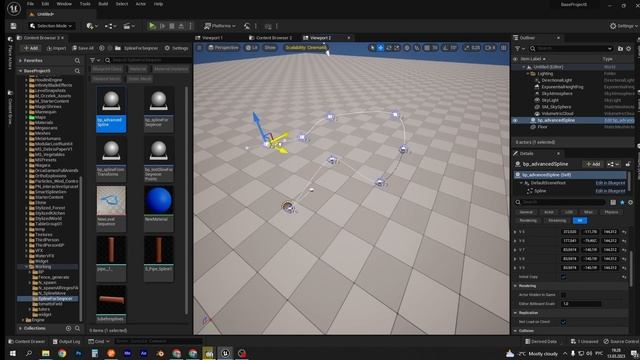Click the Details favorites star icon
640x360 pixels.
tap(622, 202)
